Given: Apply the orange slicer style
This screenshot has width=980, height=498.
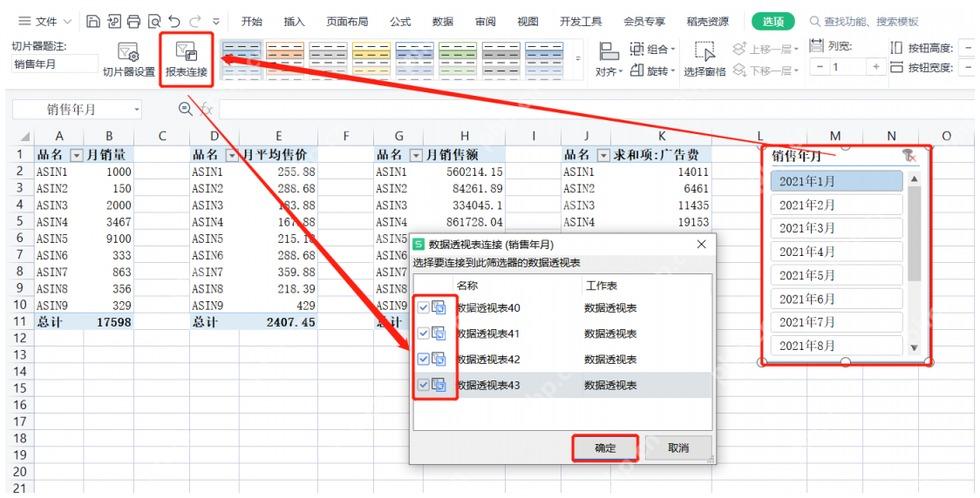Looking at the screenshot, I should 285,60.
